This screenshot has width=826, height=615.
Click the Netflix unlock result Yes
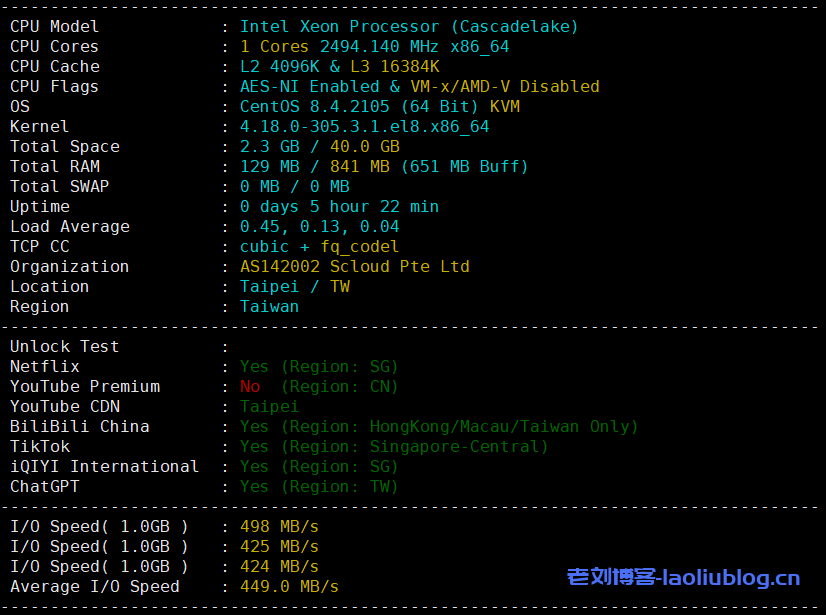pos(254,367)
